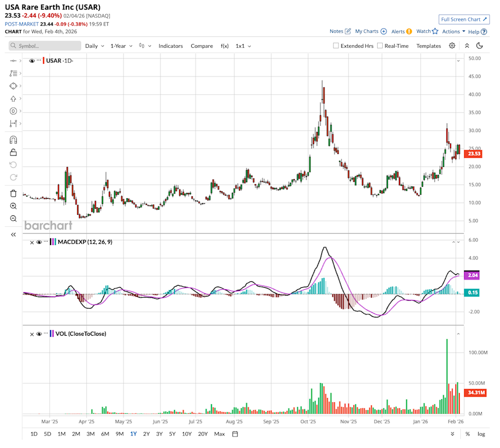Move MACDEXP pane up chevron
The height and width of the screenshot is (448, 500).
[x=454, y=242]
